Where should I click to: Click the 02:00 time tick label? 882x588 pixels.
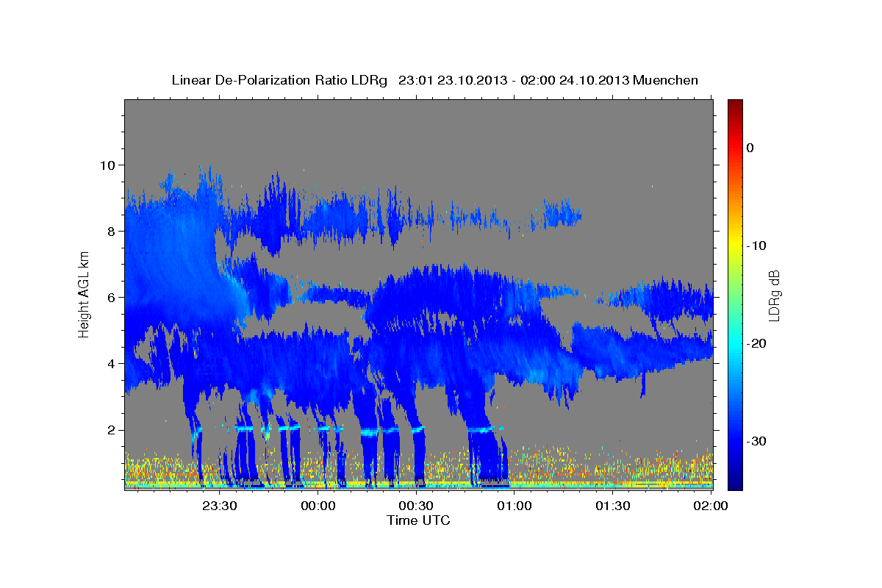(711, 506)
